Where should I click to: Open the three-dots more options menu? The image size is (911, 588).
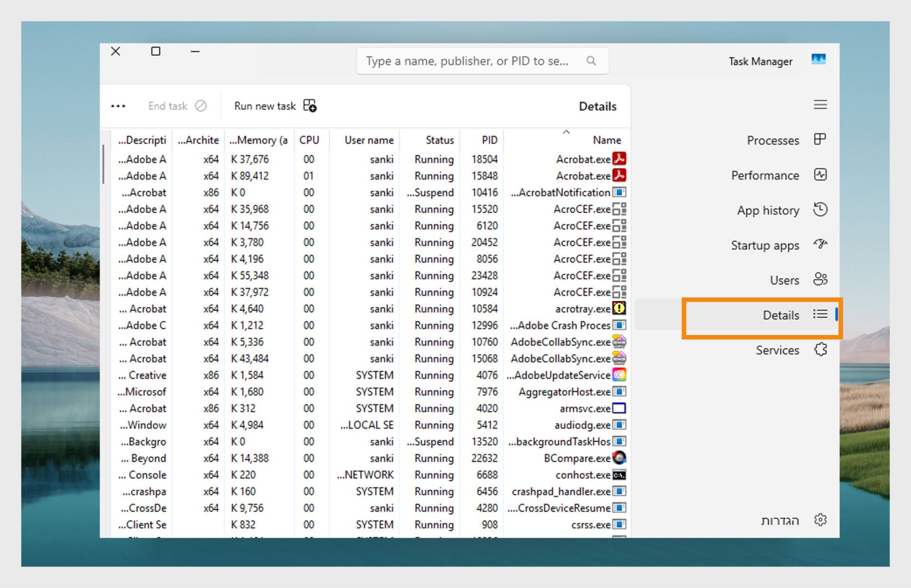click(x=118, y=106)
